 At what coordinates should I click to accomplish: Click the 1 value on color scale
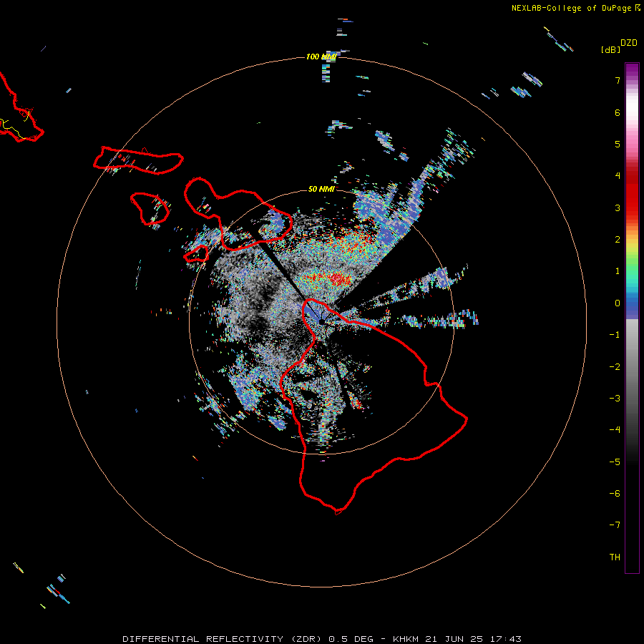pos(618,271)
